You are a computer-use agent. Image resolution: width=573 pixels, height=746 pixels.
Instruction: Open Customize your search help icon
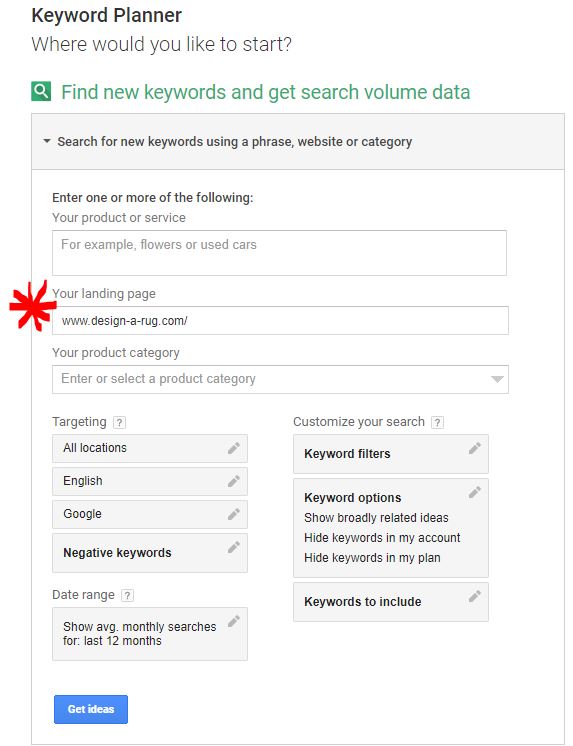437,422
